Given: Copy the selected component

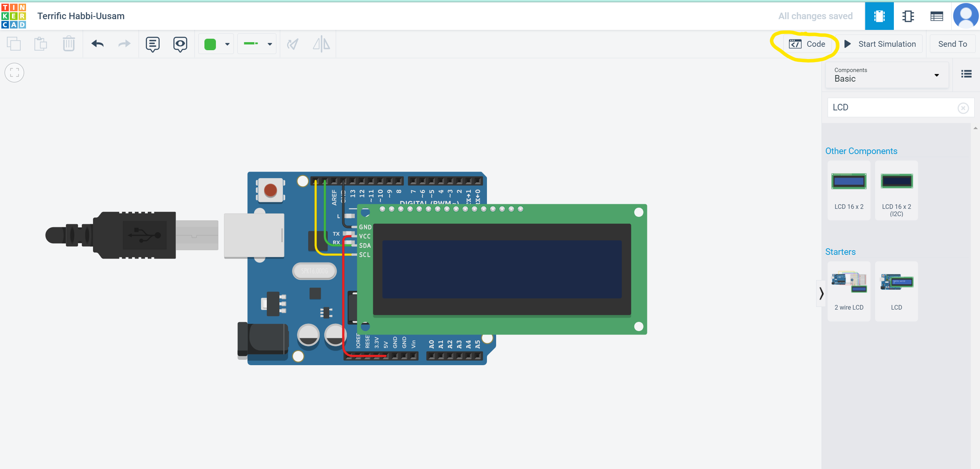Looking at the screenshot, I should point(14,44).
